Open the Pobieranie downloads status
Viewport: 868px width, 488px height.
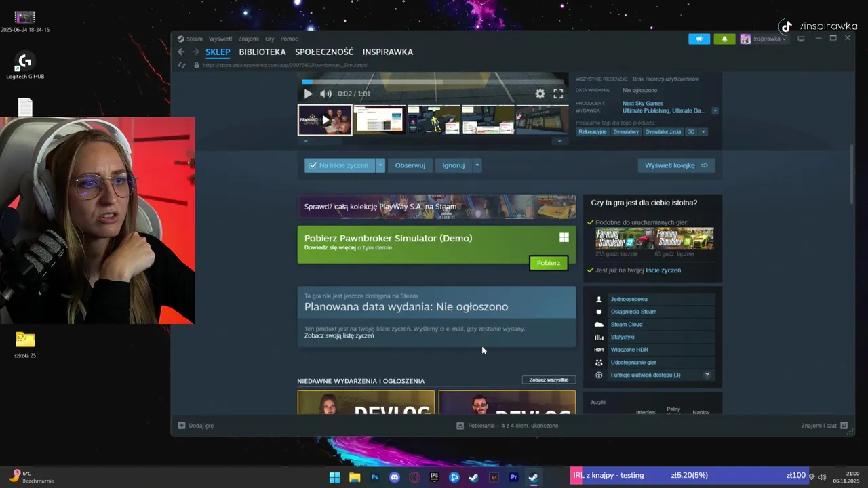click(x=507, y=426)
